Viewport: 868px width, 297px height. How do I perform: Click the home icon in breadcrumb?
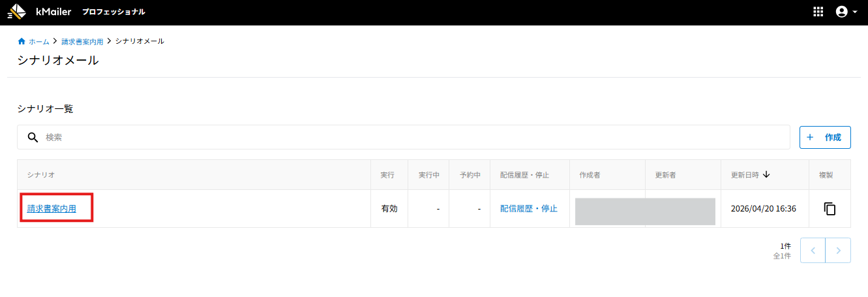[x=22, y=41]
